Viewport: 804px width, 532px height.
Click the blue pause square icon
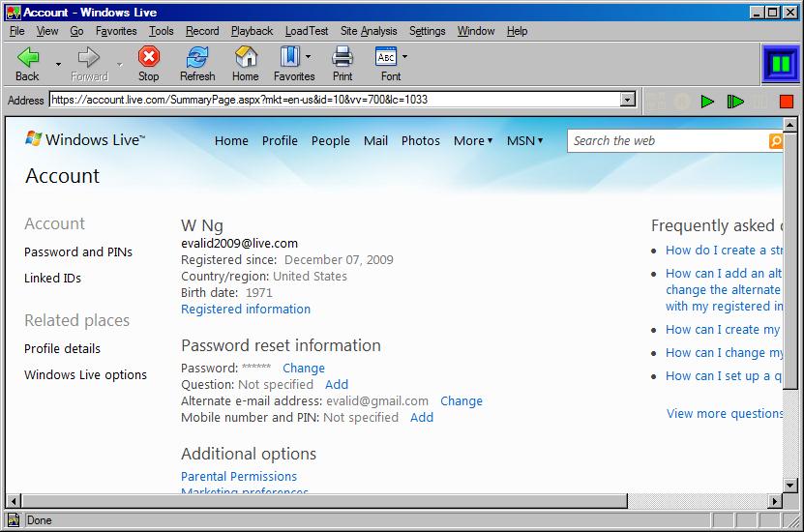point(780,64)
